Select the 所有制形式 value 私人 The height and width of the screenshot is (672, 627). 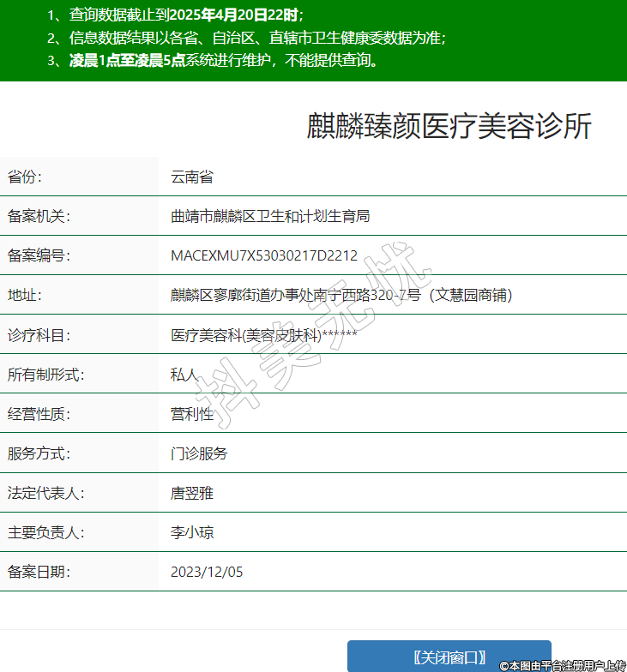(x=184, y=375)
